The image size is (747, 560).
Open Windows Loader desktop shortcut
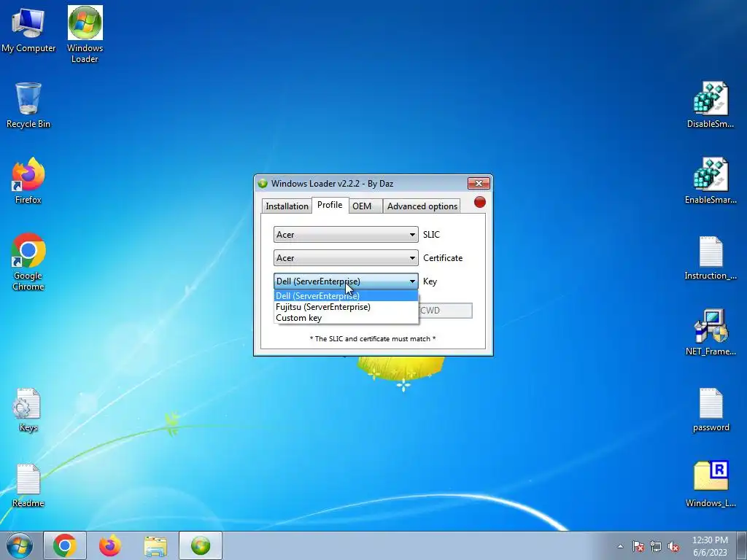click(x=85, y=34)
